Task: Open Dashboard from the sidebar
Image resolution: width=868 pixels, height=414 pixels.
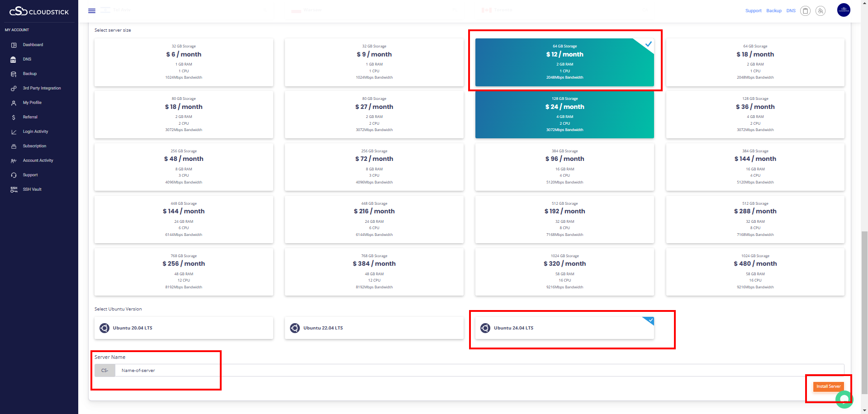Action: [33, 45]
